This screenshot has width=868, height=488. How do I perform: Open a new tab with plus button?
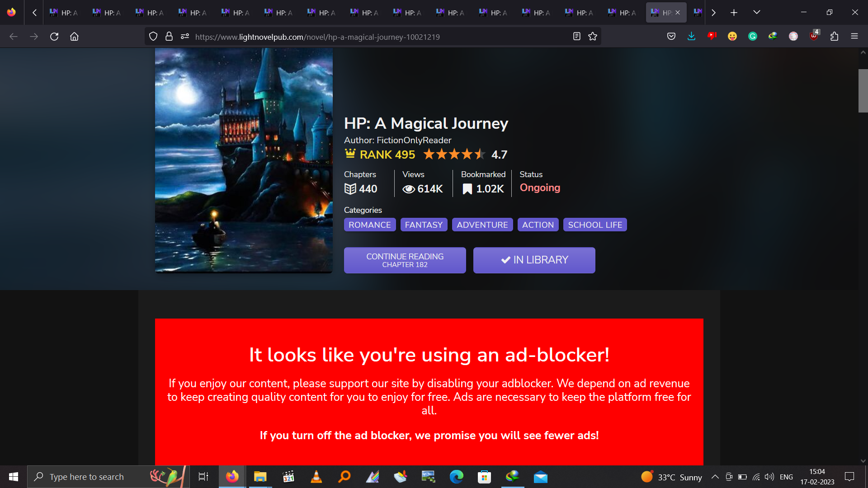(734, 13)
